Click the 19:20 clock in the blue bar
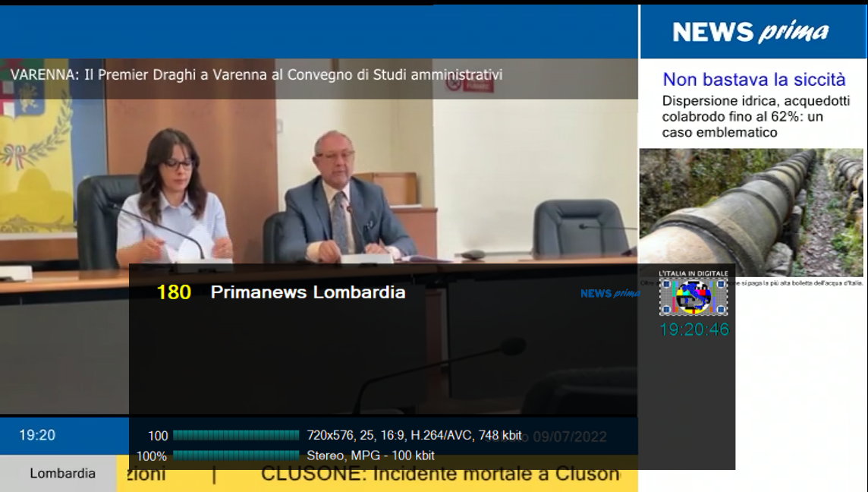This screenshot has width=868, height=492. click(x=37, y=436)
